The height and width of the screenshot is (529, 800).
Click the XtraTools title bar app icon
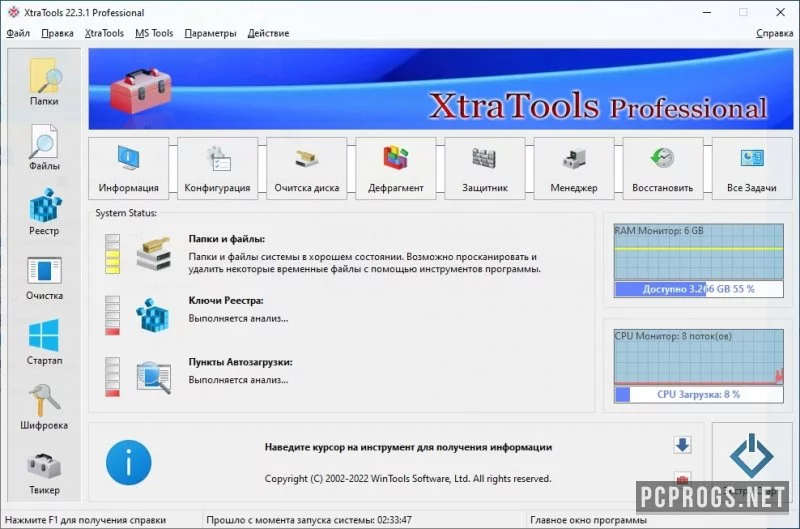coord(13,12)
